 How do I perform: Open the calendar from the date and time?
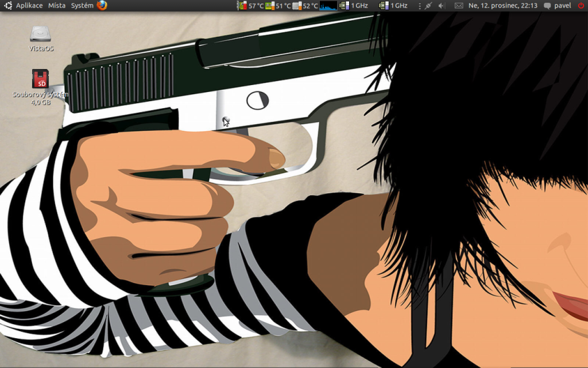[503, 6]
